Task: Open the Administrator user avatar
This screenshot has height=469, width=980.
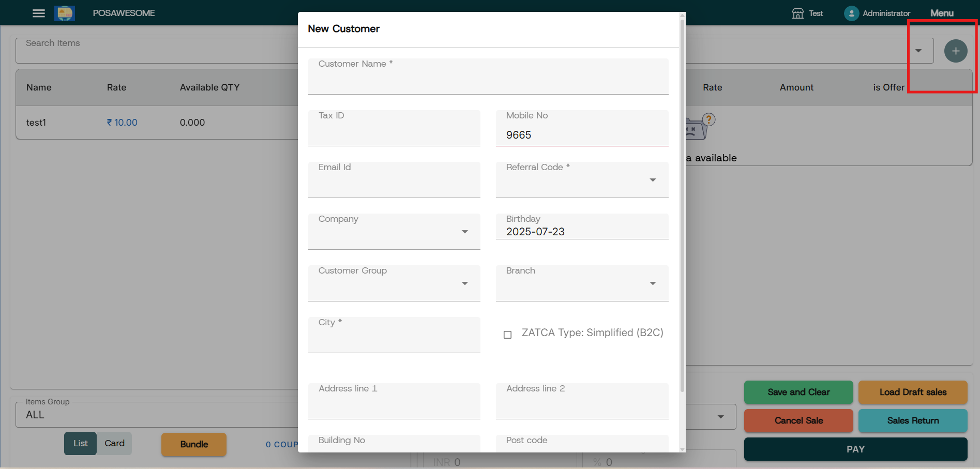Action: pyautogui.click(x=851, y=13)
